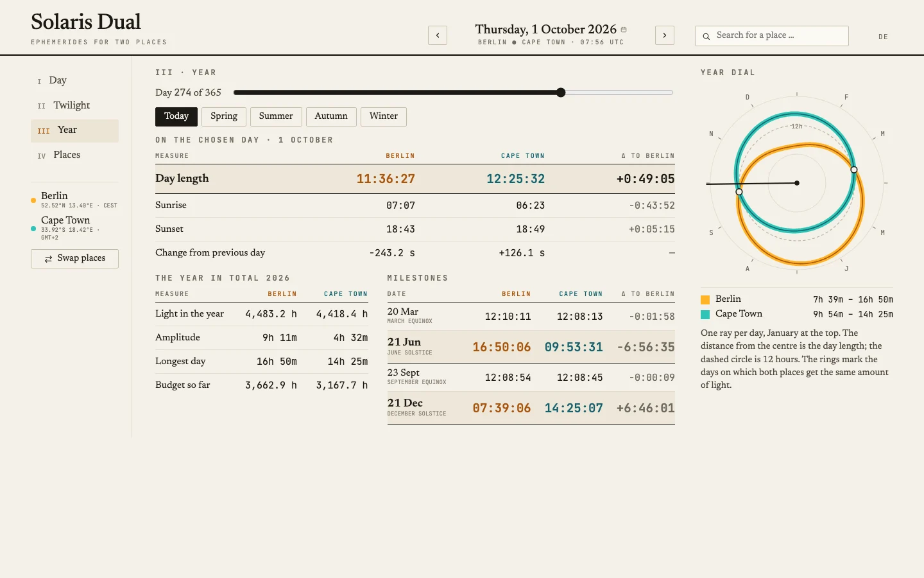Click the Berlin orange legend swatch
The width and height of the screenshot is (924, 578).
point(705,300)
